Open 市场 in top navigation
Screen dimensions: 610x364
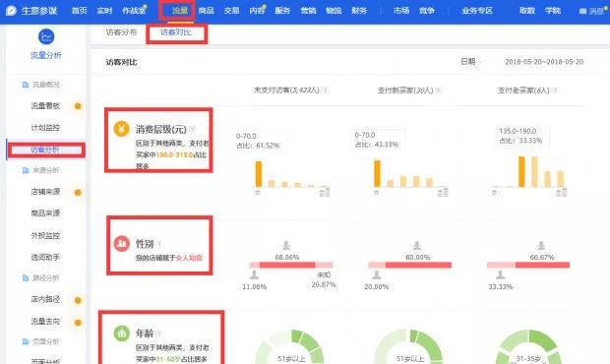401,11
